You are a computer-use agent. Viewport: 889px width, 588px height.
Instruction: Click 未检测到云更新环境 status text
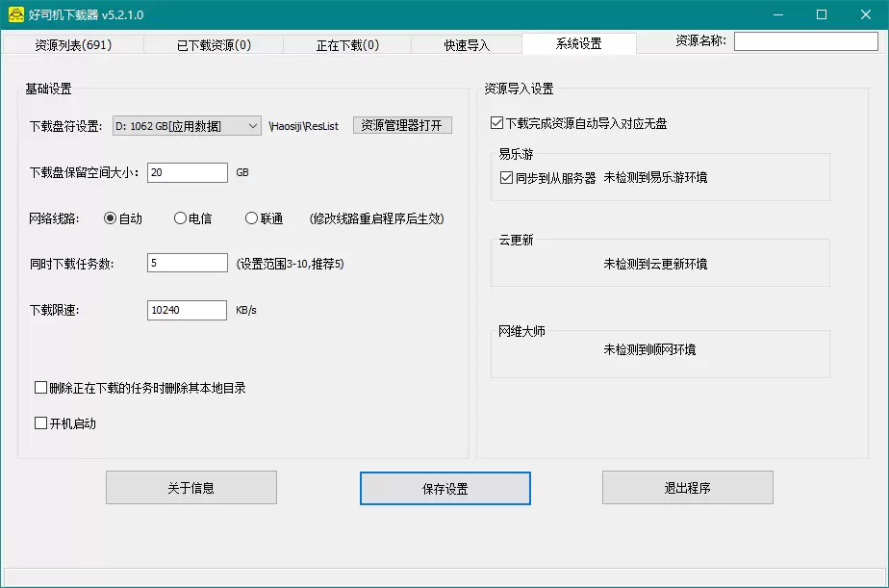[655, 264]
